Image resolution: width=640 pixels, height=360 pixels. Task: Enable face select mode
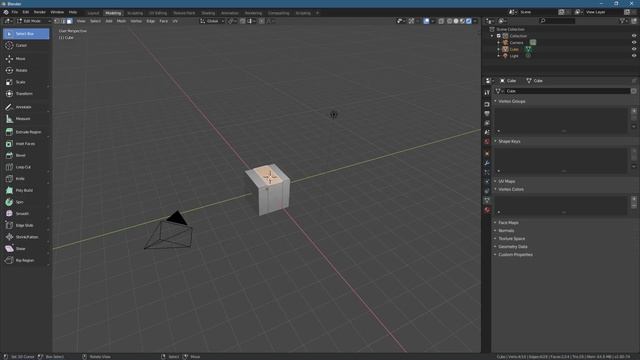[69, 21]
